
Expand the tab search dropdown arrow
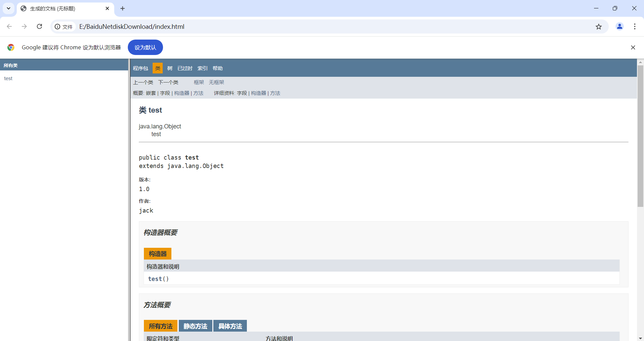pos(8,8)
